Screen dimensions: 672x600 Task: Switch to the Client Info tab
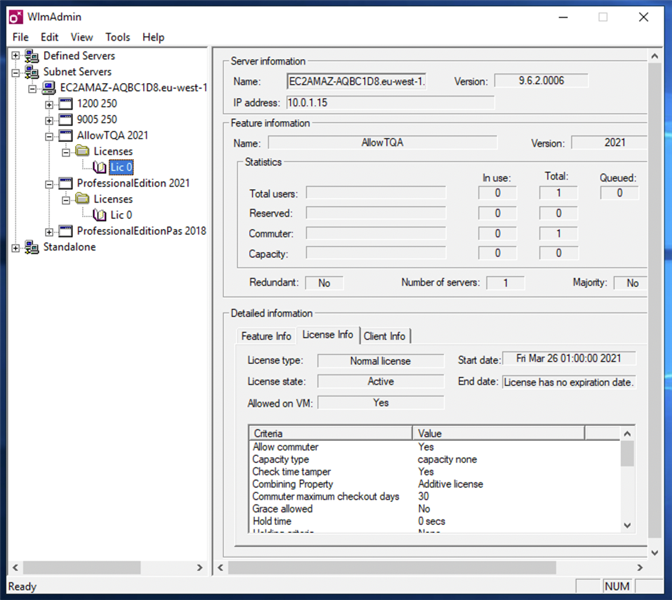(384, 336)
